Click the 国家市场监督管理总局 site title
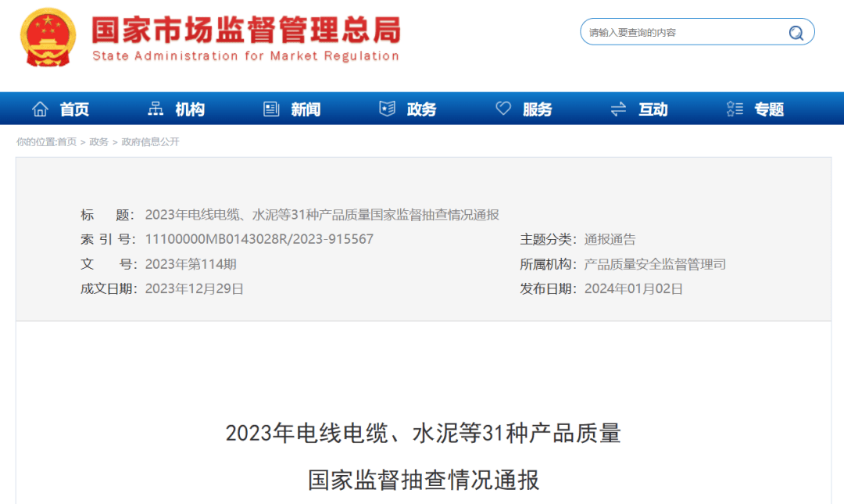 246,30
